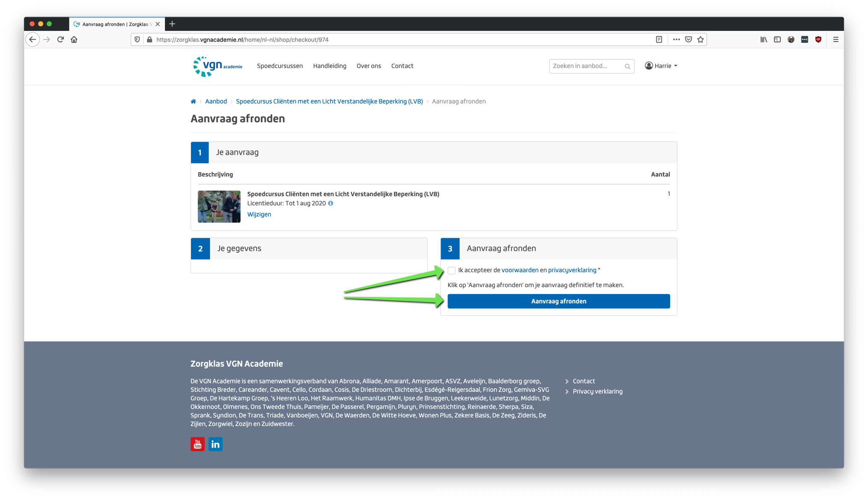Open the Spoedcursussen menu item
868x500 pixels.
click(x=280, y=66)
